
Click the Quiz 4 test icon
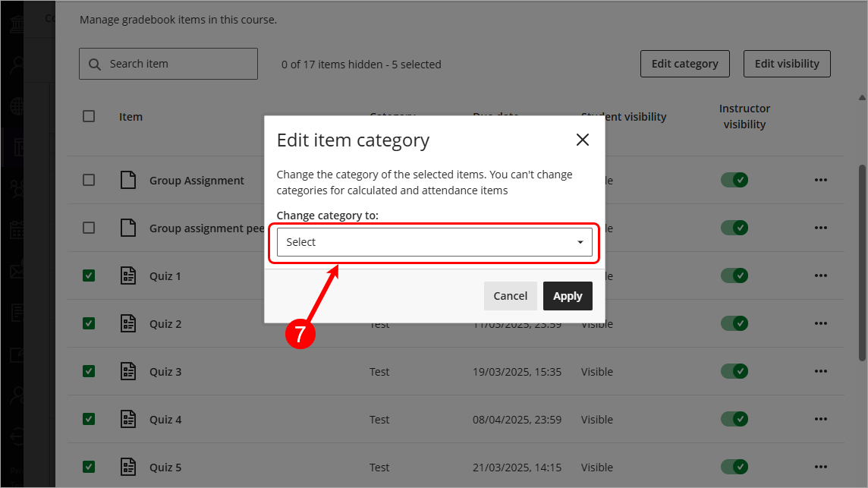pos(128,419)
